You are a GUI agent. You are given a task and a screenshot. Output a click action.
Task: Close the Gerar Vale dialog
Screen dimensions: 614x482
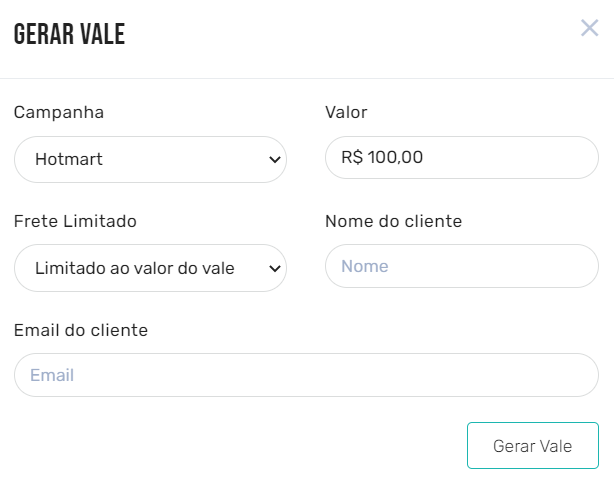589,28
